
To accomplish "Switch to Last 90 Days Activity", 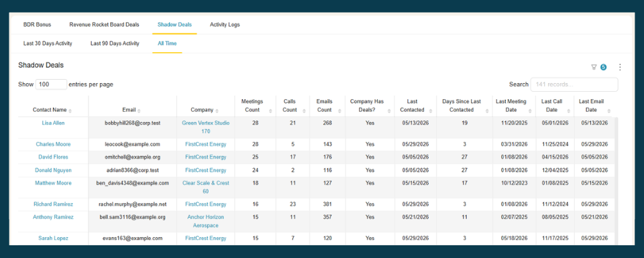I will coord(115,44).
